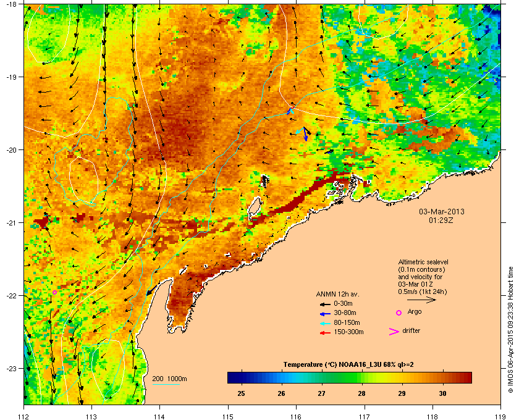This screenshot has width=519, height=420.
Task: Click the colorbar tick label 26
Action: coord(281,393)
